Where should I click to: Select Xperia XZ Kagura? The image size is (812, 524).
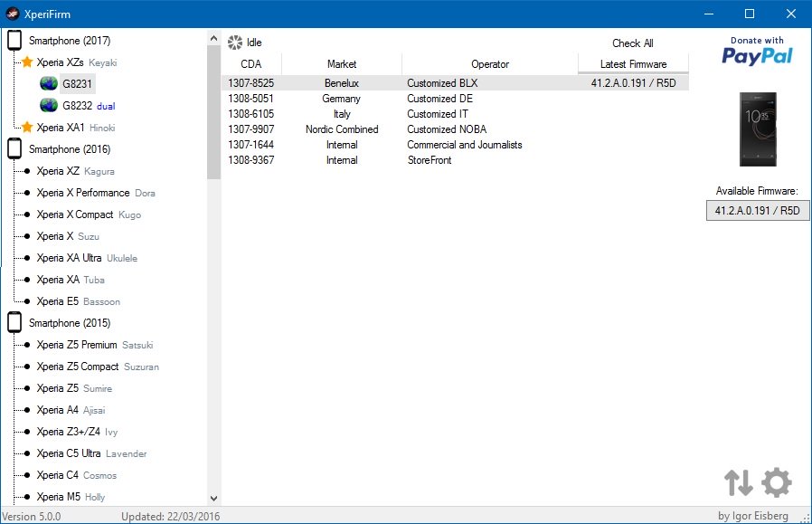click(76, 170)
